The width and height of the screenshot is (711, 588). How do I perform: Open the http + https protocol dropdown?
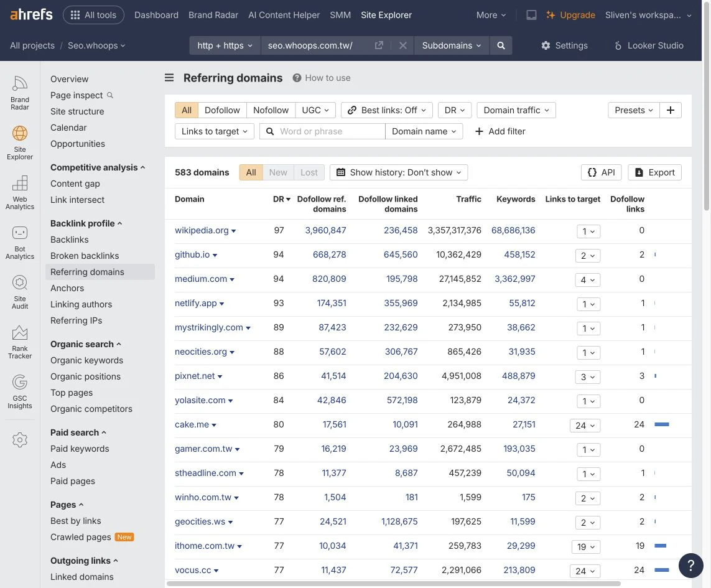click(225, 45)
